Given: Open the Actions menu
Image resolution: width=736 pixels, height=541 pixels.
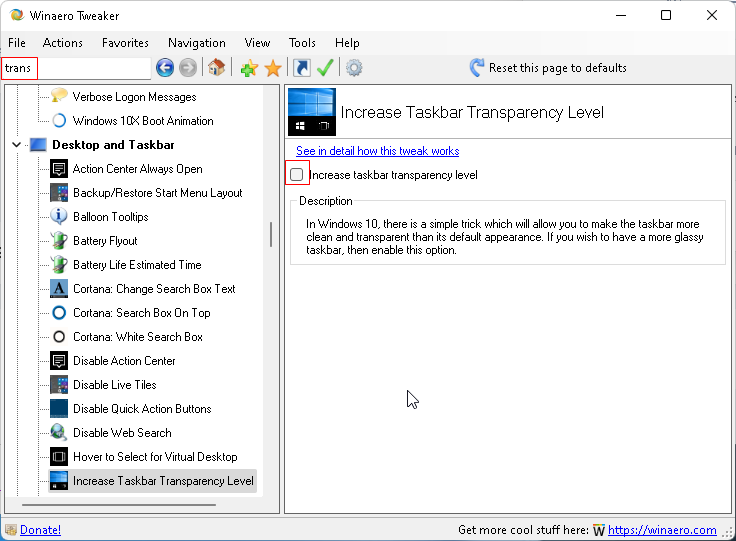Looking at the screenshot, I should pos(62,43).
